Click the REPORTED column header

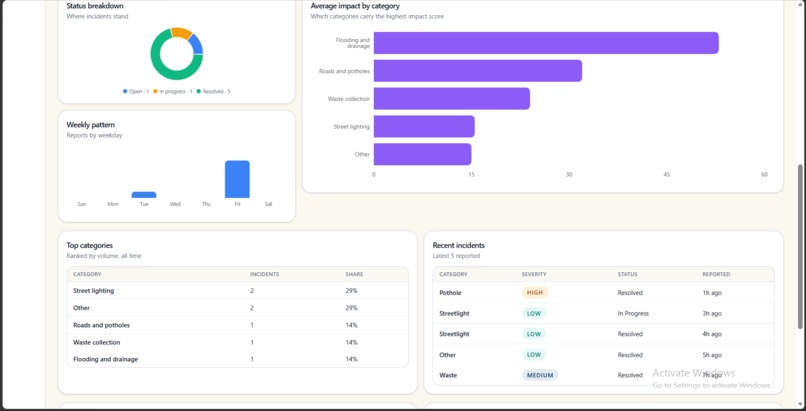717,274
